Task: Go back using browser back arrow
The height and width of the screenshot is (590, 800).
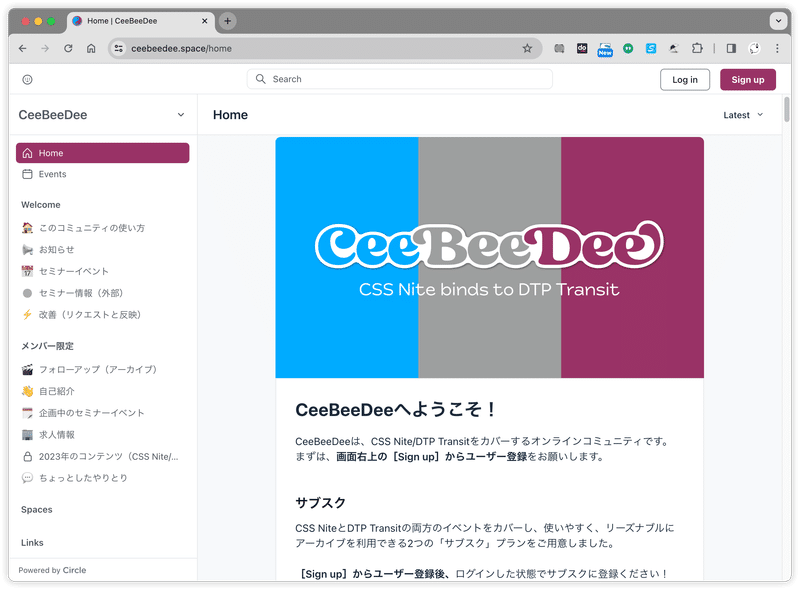Action: (22, 48)
